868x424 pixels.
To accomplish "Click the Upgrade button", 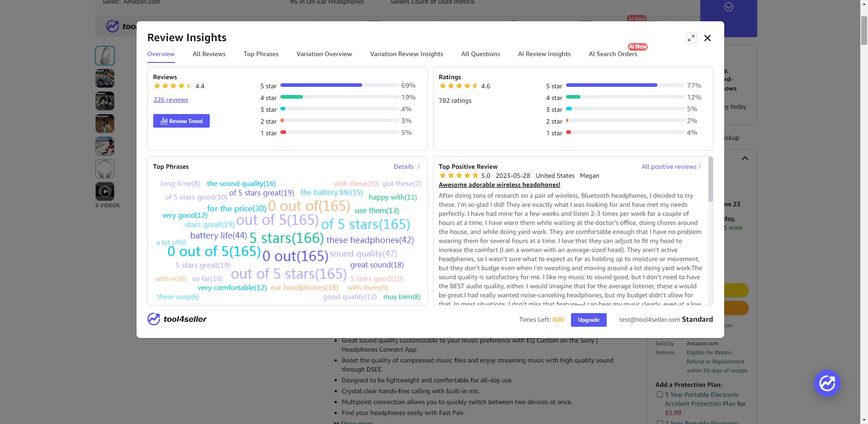I will [589, 320].
